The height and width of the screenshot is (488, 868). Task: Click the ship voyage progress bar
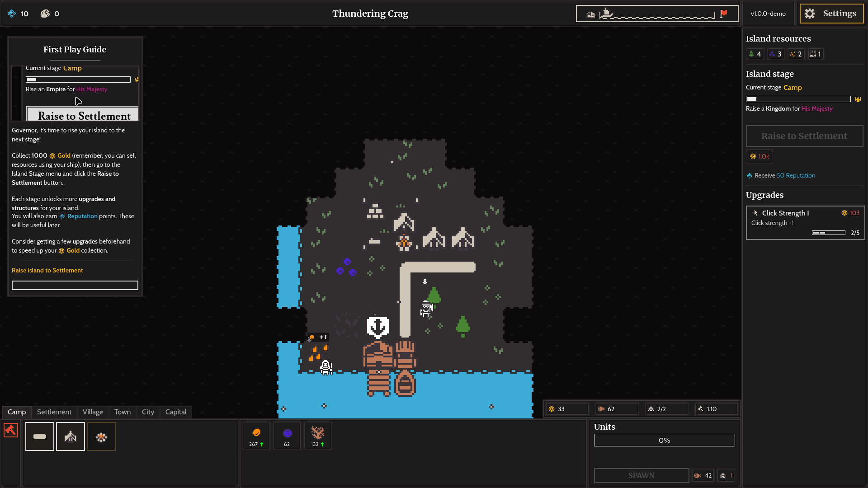click(657, 14)
